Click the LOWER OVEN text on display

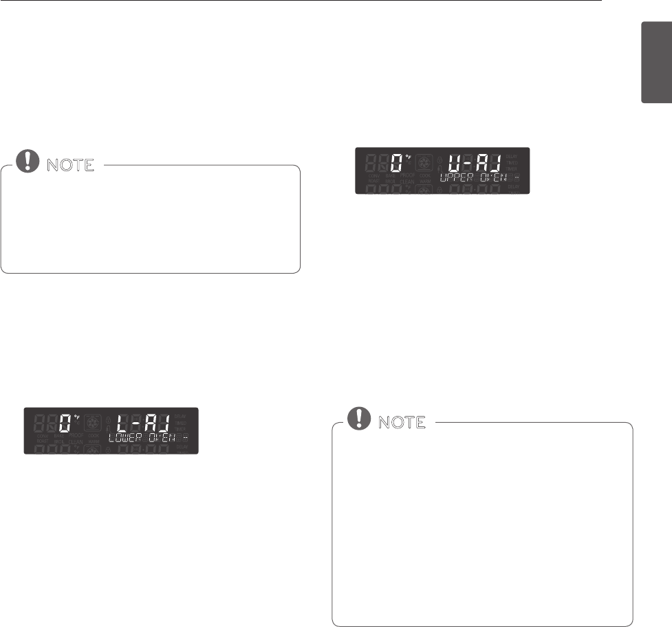coord(143,437)
